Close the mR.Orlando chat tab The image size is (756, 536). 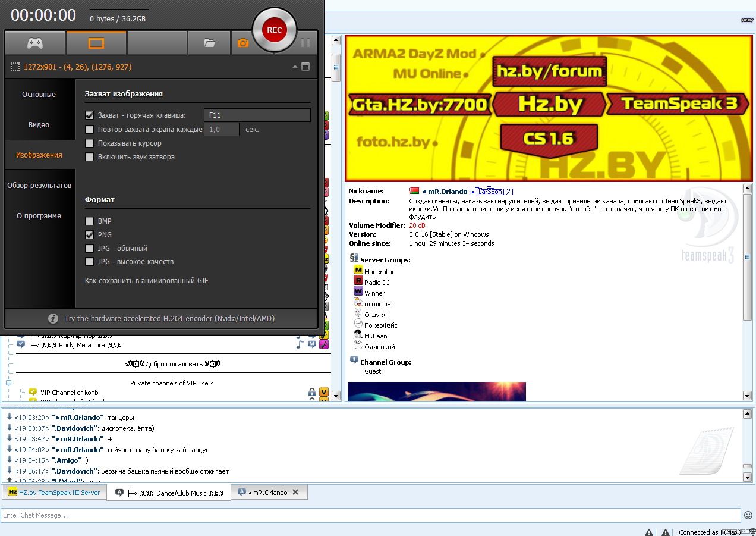click(295, 492)
